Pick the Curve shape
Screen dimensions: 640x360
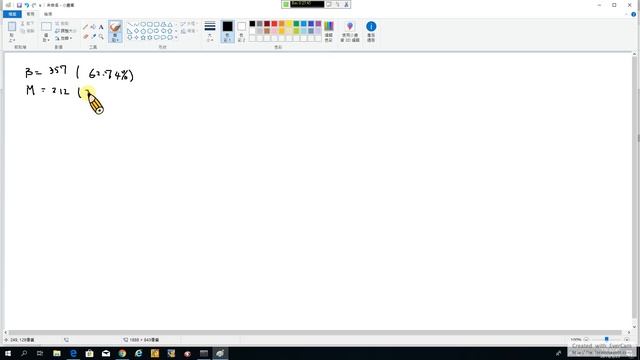coord(137,24)
